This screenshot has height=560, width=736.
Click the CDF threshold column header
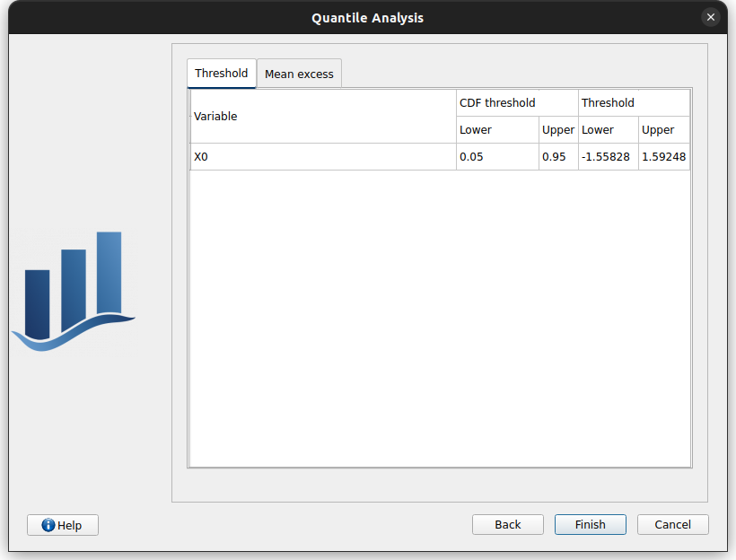pos(517,102)
